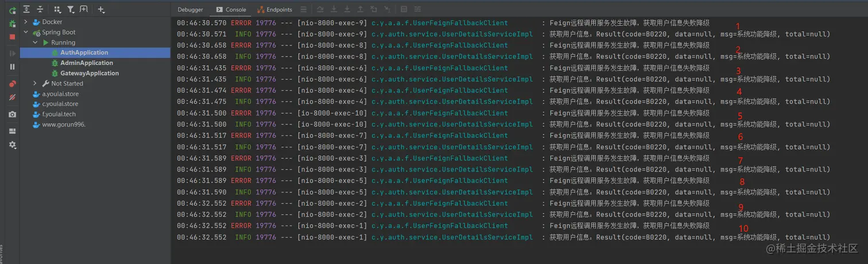
Task: Click the Drop Frame icon
Action: (374, 10)
